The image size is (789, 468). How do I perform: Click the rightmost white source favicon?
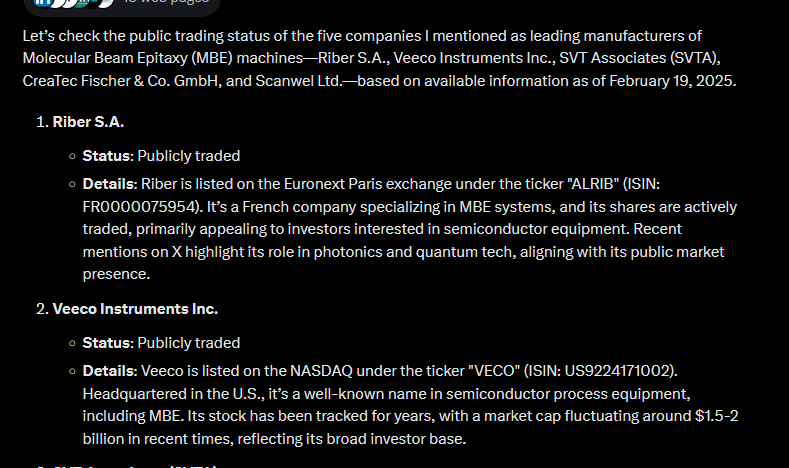pyautogui.click(x=106, y=3)
